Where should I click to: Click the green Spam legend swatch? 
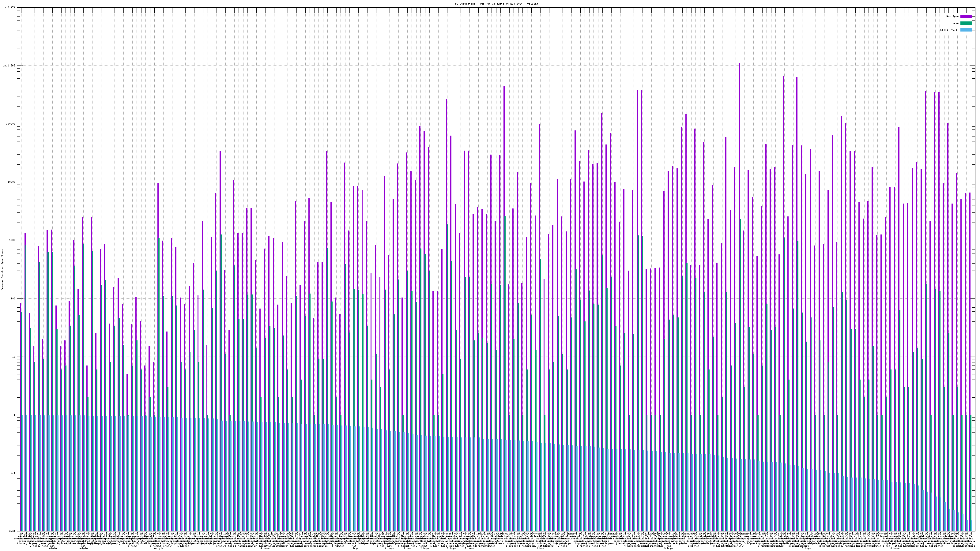pyautogui.click(x=966, y=23)
